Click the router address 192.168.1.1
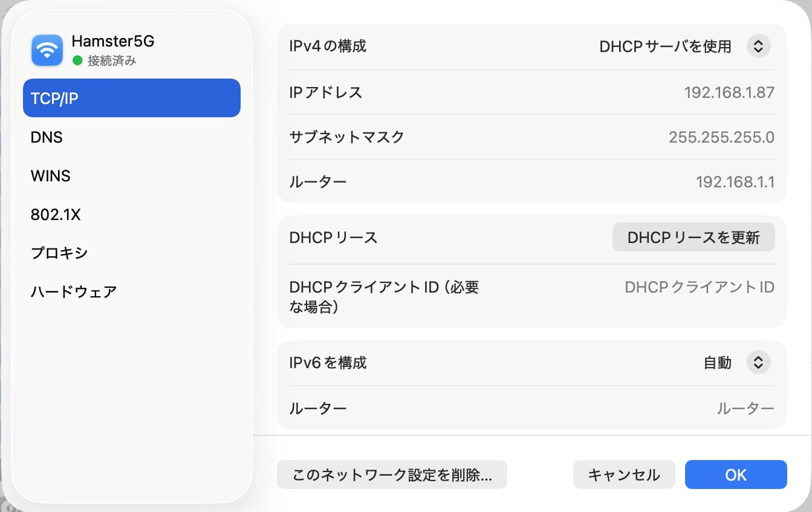This screenshot has height=512, width=812. [735, 182]
